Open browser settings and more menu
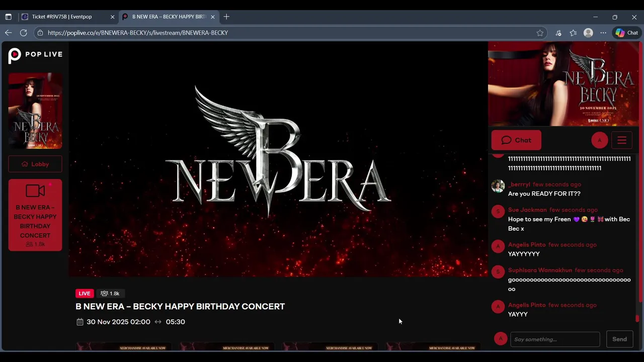Screen dimensions: 644x362 [603, 33]
